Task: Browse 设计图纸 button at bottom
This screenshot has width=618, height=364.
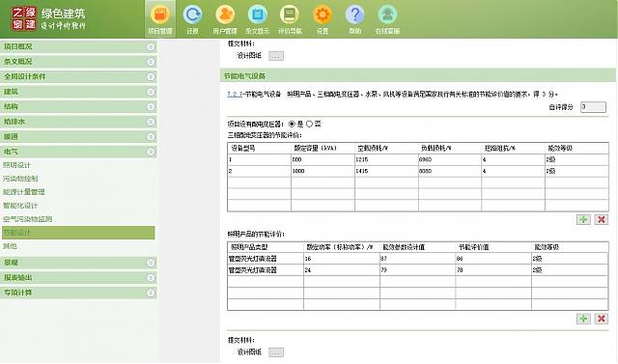Action: click(x=276, y=352)
